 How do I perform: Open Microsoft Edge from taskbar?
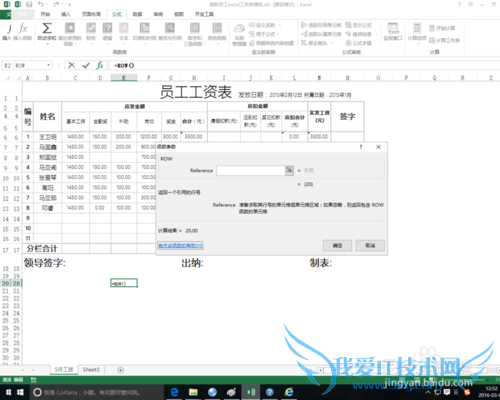pos(174,392)
